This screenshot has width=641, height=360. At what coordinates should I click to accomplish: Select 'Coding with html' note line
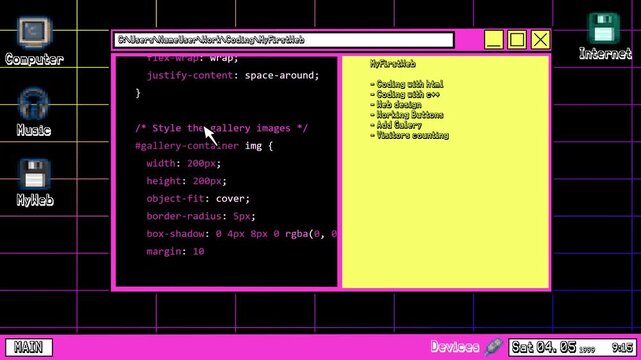(x=407, y=84)
